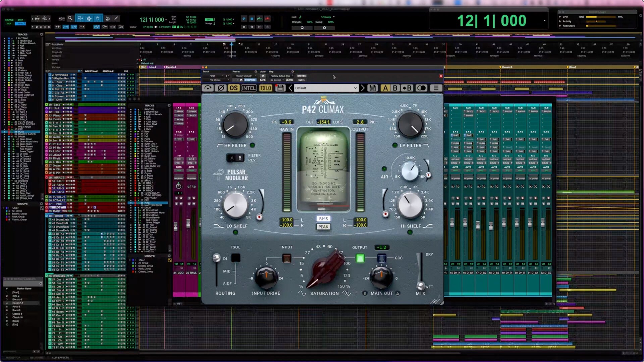Click the Record transport button
644x362 pixels.
click(x=268, y=19)
